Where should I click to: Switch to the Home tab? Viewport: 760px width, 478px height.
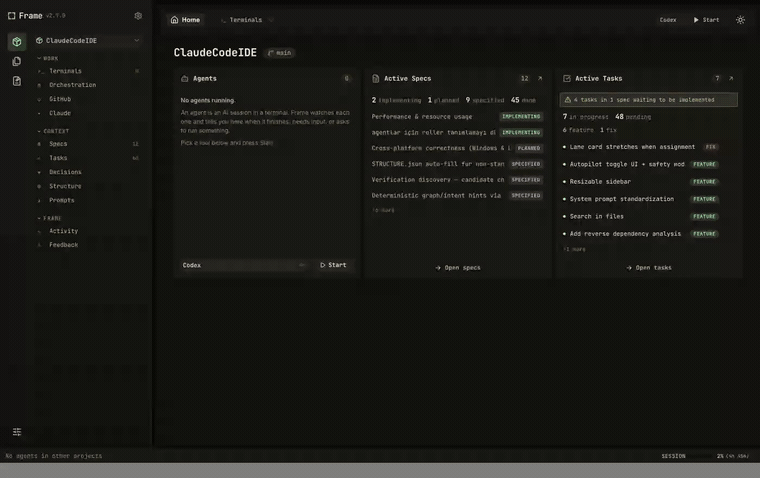click(186, 20)
